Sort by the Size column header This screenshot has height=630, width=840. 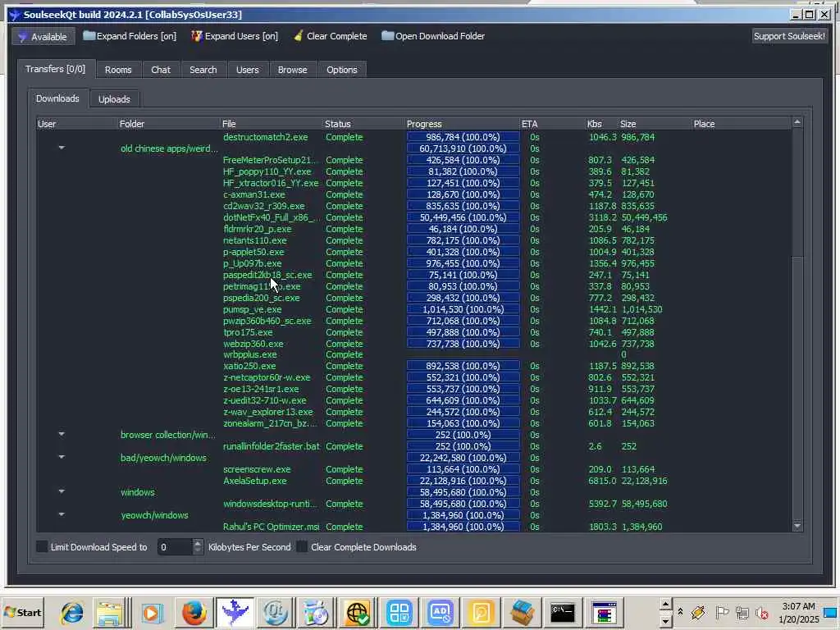tap(655, 124)
